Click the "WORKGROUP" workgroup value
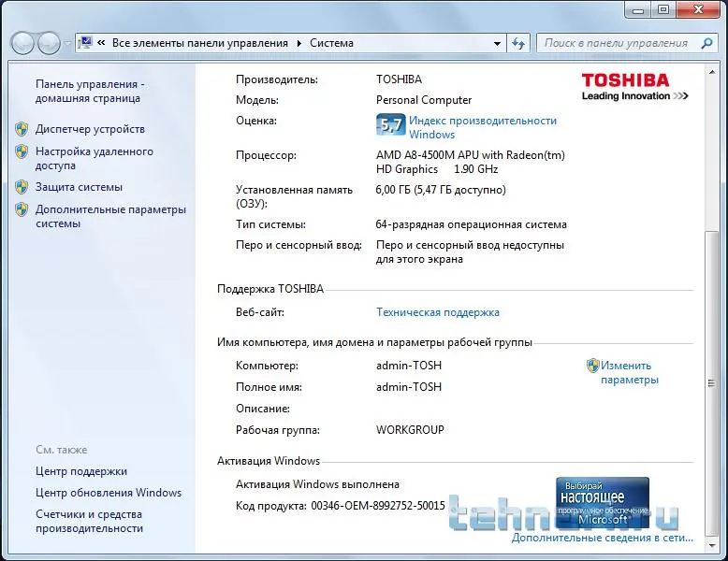Screen dimensions: 728x561 (410, 430)
